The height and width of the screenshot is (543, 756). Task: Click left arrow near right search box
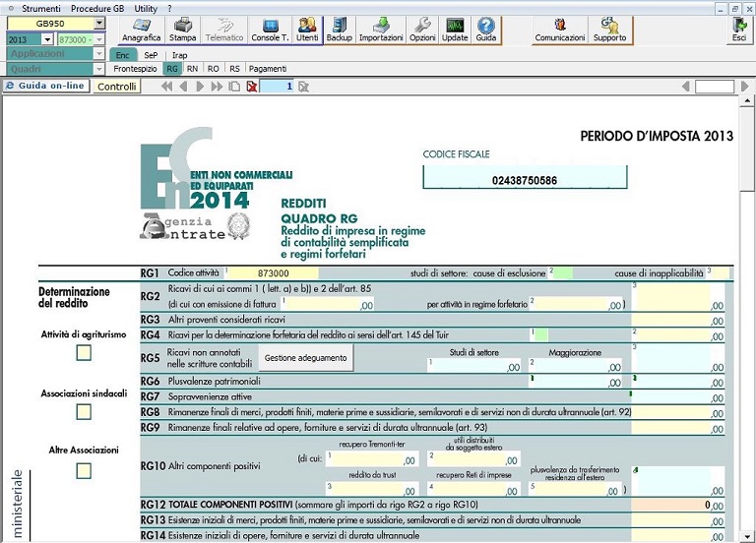685,87
